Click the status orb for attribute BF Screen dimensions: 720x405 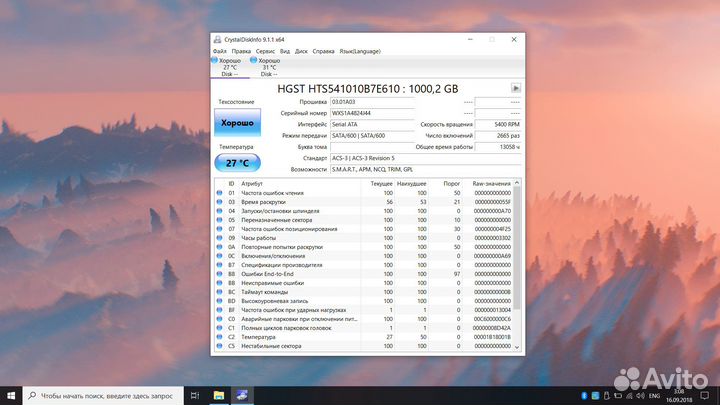point(219,309)
